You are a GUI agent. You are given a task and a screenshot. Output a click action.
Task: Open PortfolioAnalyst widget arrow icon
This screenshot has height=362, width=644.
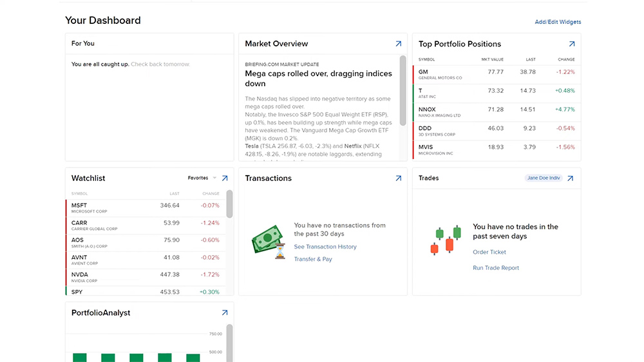coord(225,313)
